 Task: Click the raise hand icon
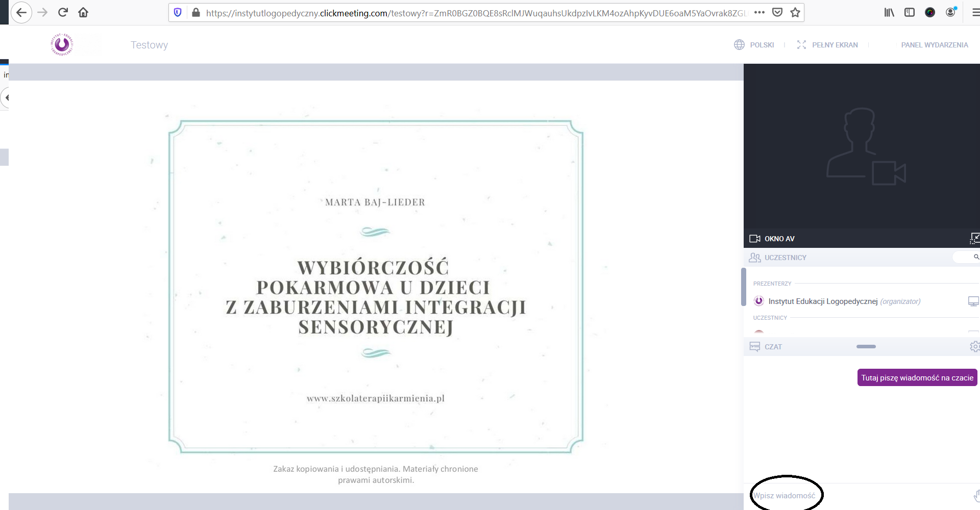(x=976, y=495)
